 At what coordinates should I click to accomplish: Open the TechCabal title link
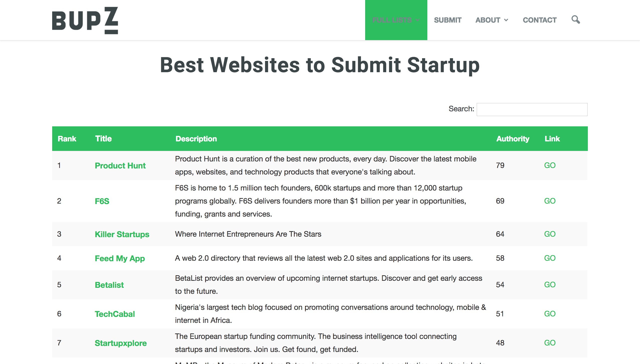(115, 314)
